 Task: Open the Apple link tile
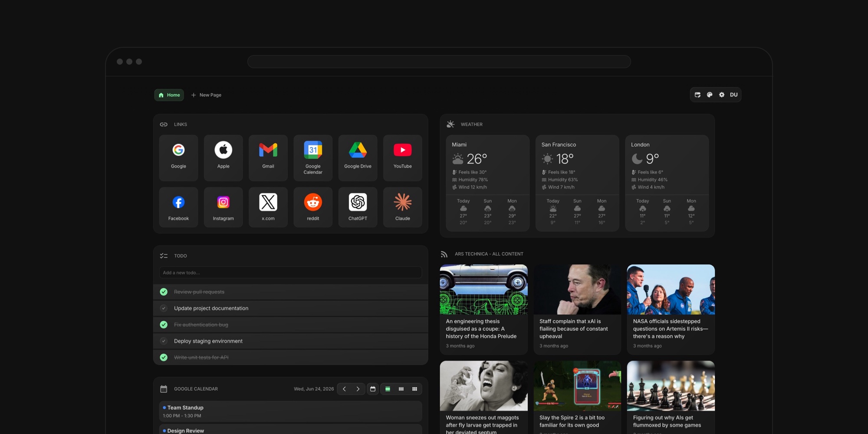[223, 158]
